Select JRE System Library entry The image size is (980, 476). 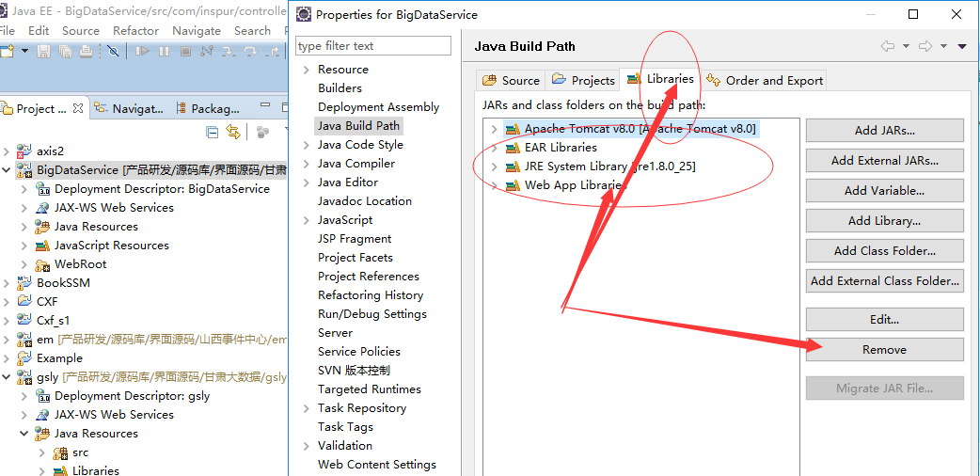pyautogui.click(x=609, y=167)
